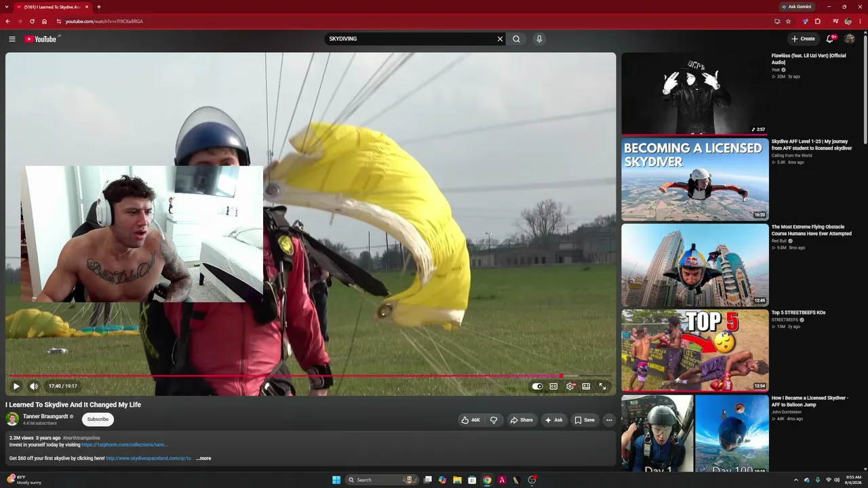
Task: Open the Windows Start menu
Action: pos(336,480)
